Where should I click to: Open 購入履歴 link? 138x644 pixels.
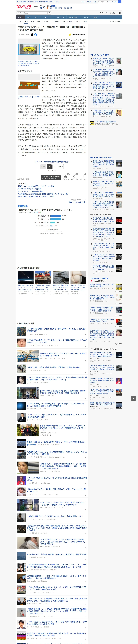tap(112, 13)
